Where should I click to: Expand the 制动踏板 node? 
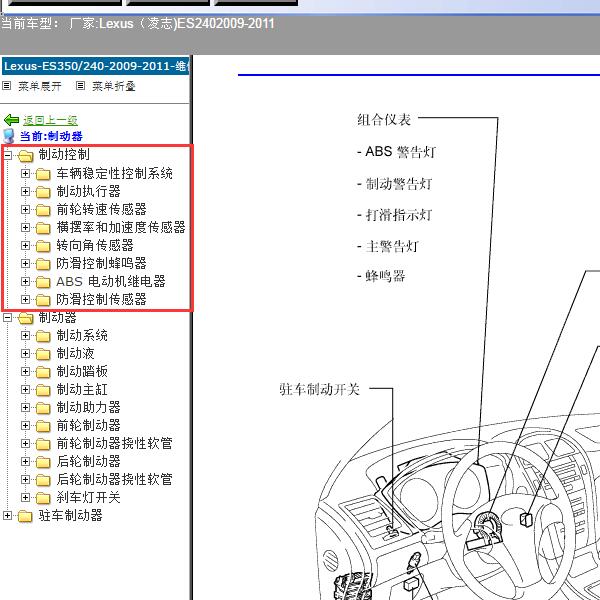click(25, 372)
